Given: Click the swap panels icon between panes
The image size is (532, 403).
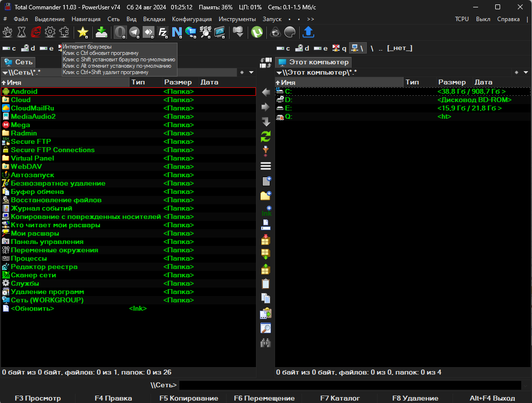Looking at the screenshot, I should click(x=266, y=63).
